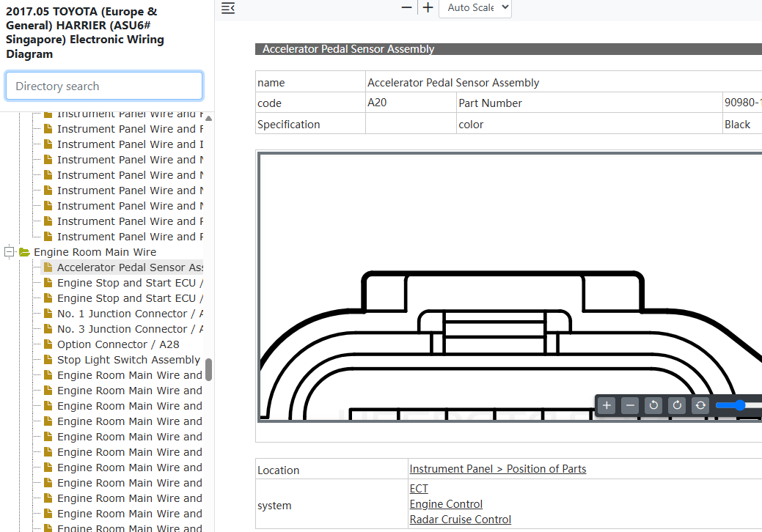Reset the connector image view
The width and height of the screenshot is (762, 532).
point(700,405)
